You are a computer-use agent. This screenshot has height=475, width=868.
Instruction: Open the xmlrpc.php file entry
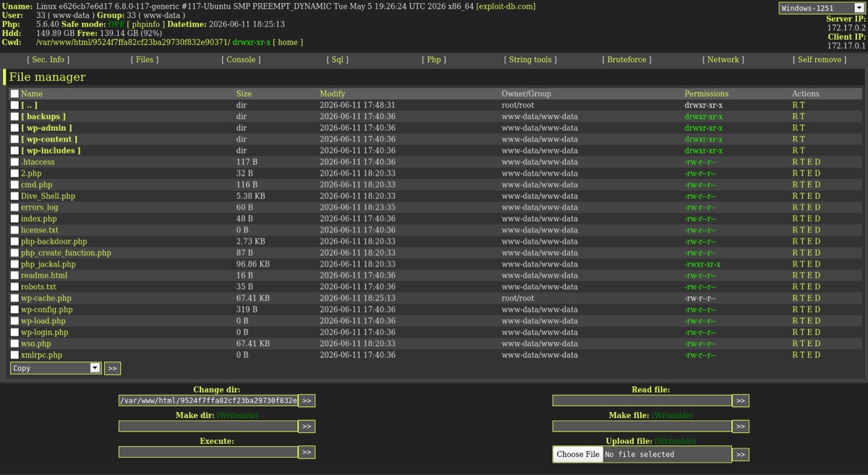(x=41, y=355)
